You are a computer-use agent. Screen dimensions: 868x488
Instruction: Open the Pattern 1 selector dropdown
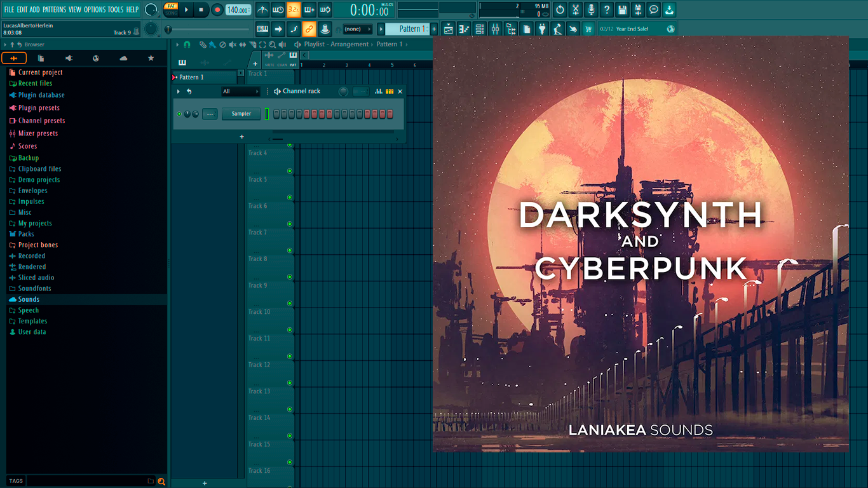pyautogui.click(x=408, y=29)
